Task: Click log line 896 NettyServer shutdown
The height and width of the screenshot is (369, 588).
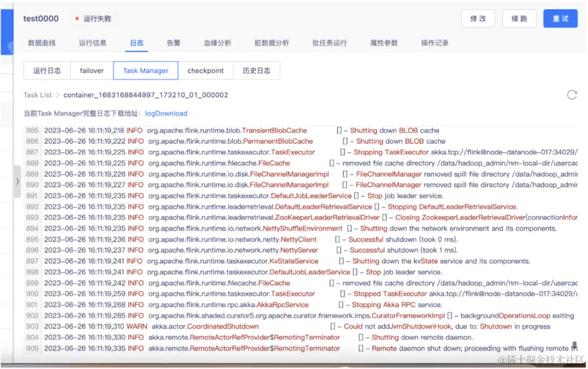Action: 300,250
